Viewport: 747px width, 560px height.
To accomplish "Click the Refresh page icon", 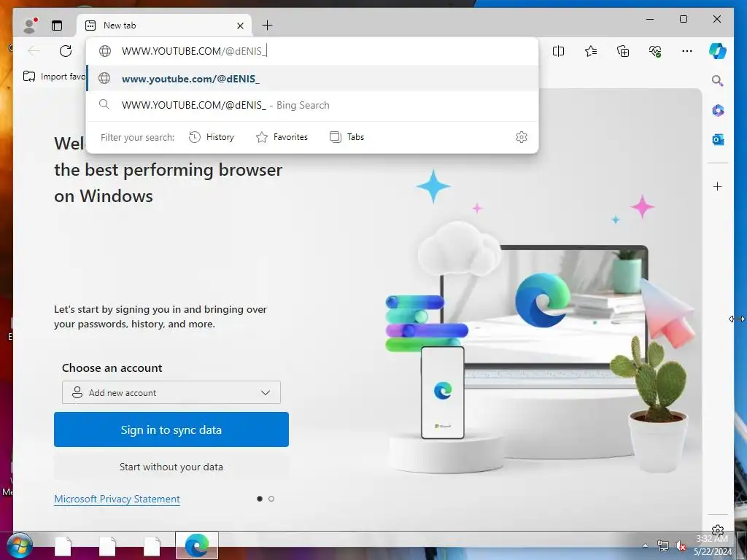I will [66, 51].
